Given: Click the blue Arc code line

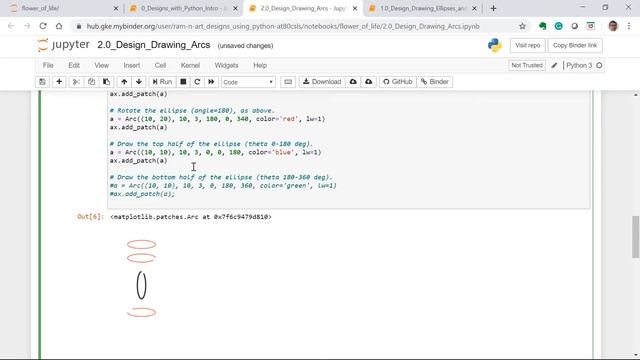Looking at the screenshot, I should coord(215,152).
